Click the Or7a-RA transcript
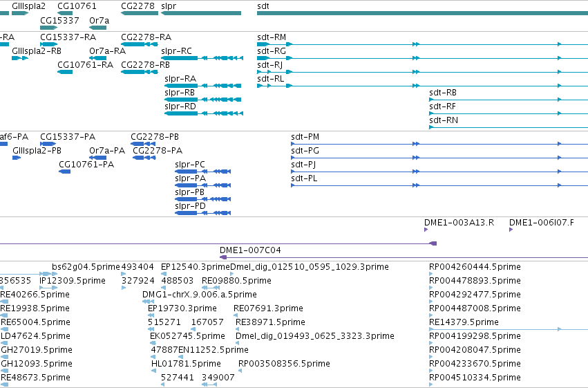The image size is (588, 388). (98, 58)
